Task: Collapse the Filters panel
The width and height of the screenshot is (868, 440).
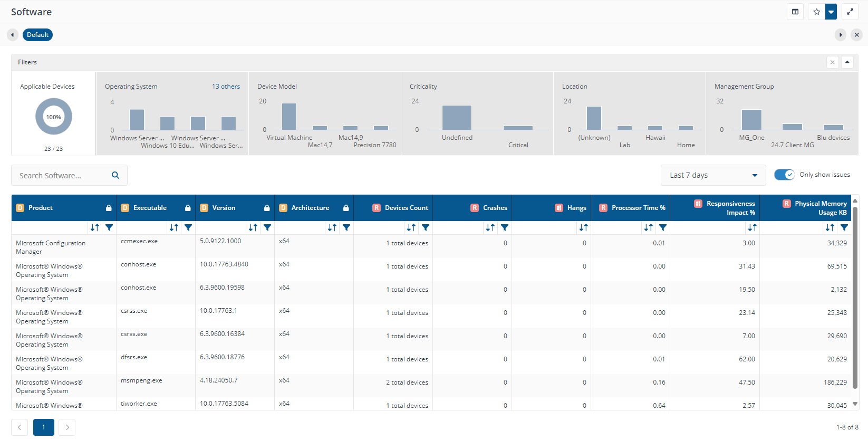Action: click(847, 62)
